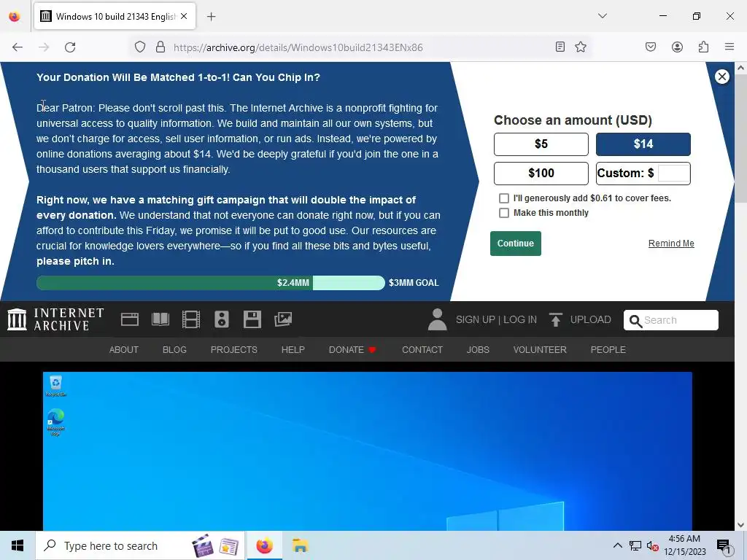Click the search magnifier icon in Archive search
This screenshot has width=747, height=560.
(635, 321)
